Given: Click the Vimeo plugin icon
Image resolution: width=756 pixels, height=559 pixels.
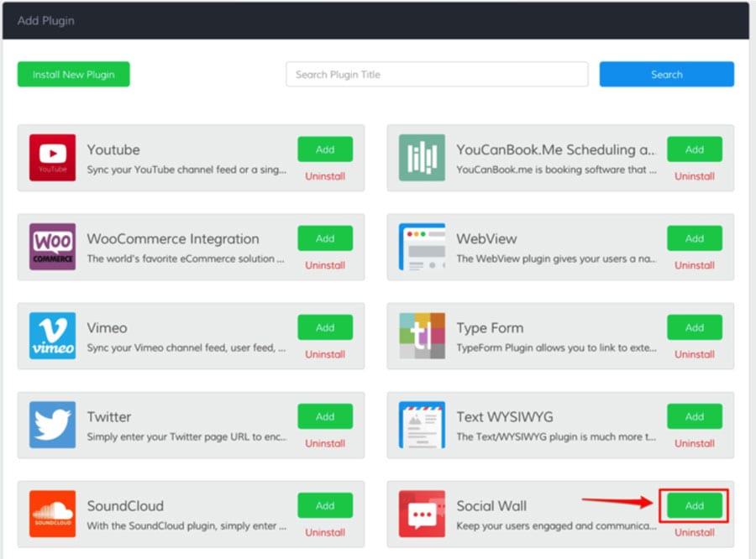Looking at the screenshot, I should 53,336.
